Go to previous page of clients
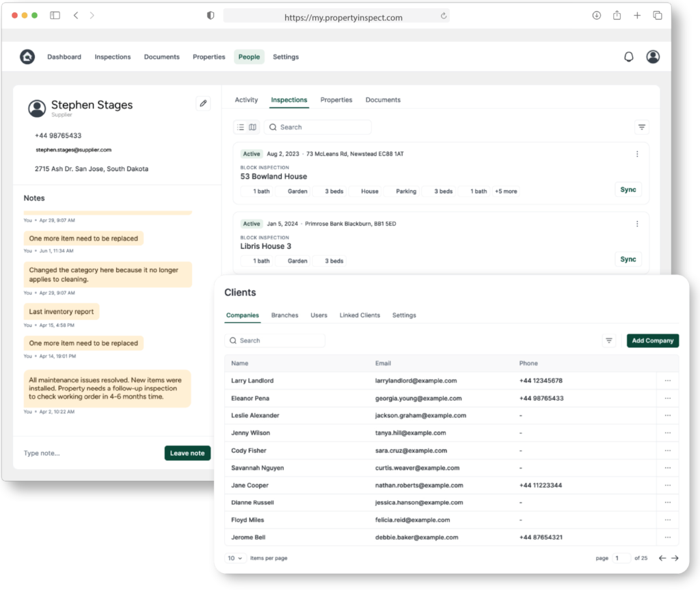700x595 pixels. (x=662, y=558)
